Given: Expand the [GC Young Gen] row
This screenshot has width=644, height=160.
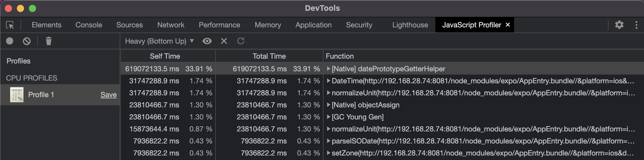Looking at the screenshot, I should coord(329,117).
